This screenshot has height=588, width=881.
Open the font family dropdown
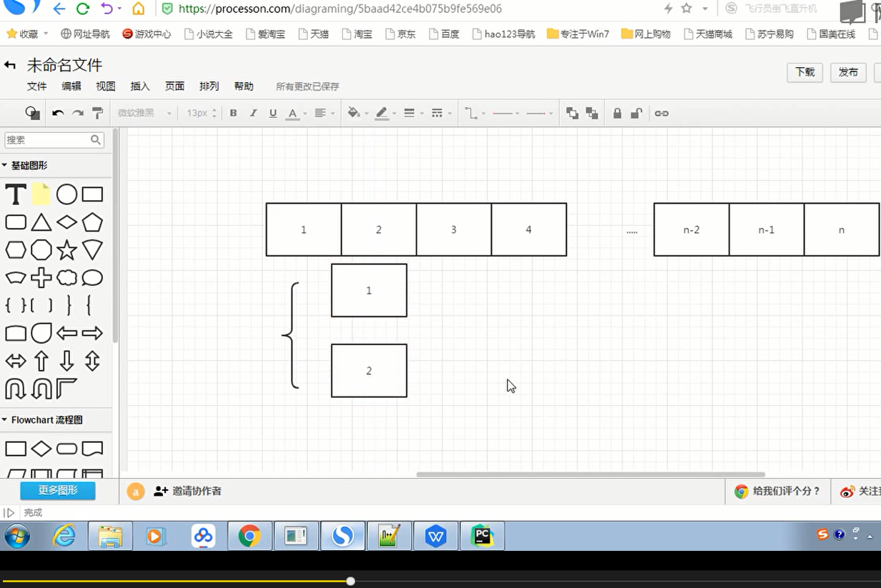coord(144,114)
